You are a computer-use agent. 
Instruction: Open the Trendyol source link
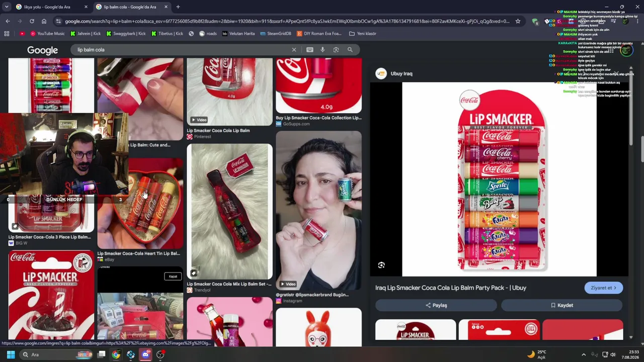click(x=198, y=290)
